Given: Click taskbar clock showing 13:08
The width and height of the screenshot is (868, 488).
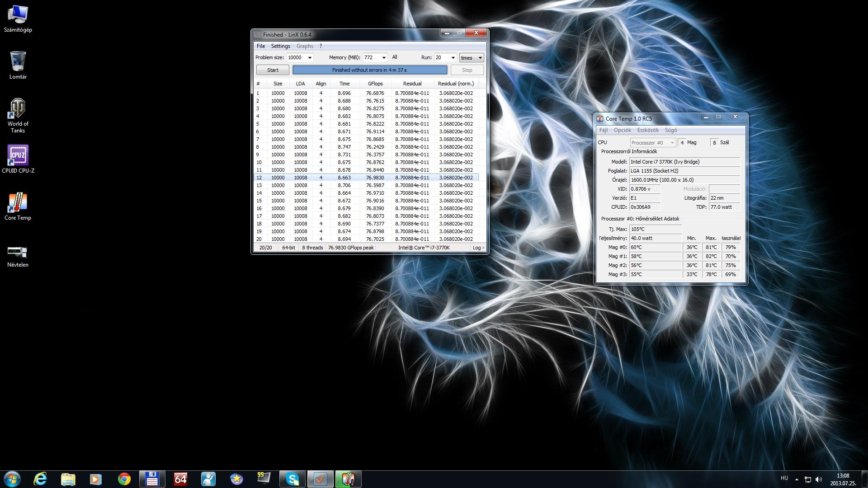Looking at the screenshot, I should coord(843,479).
